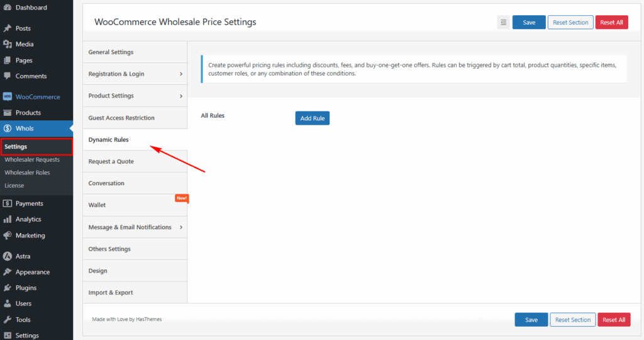Click the bottom Save button
The height and width of the screenshot is (340, 644).
tap(531, 319)
